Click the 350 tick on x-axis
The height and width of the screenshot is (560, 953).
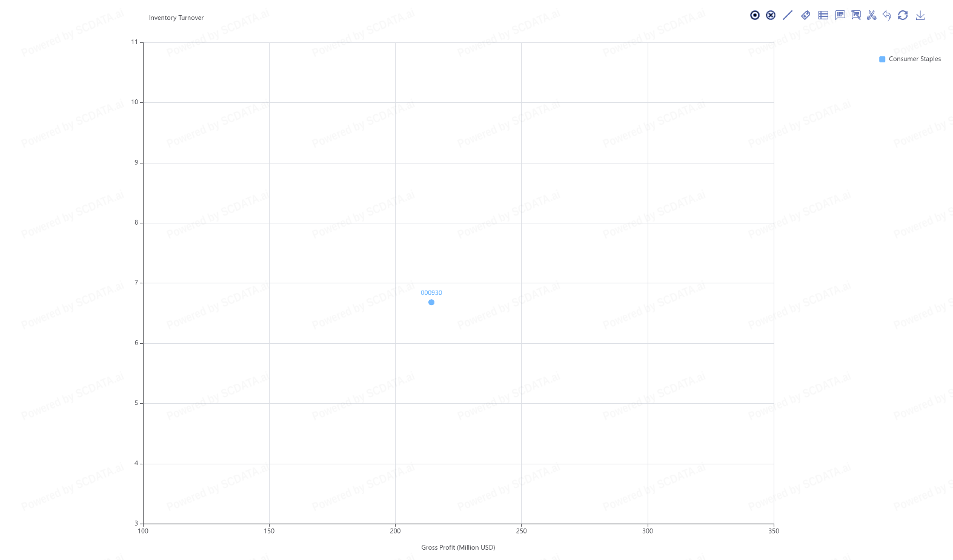tap(774, 531)
